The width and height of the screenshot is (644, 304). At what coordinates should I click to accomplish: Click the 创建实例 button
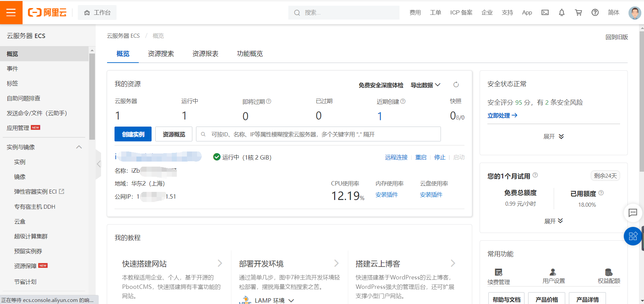coord(133,134)
